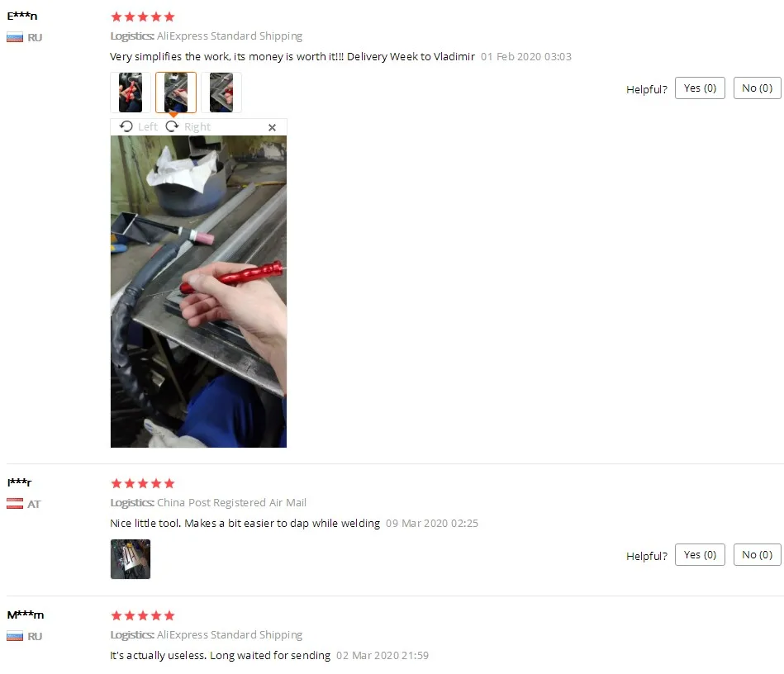The image size is (784, 674).
Task: Open the photo thumbnail in I***r's review
Action: pyautogui.click(x=131, y=559)
